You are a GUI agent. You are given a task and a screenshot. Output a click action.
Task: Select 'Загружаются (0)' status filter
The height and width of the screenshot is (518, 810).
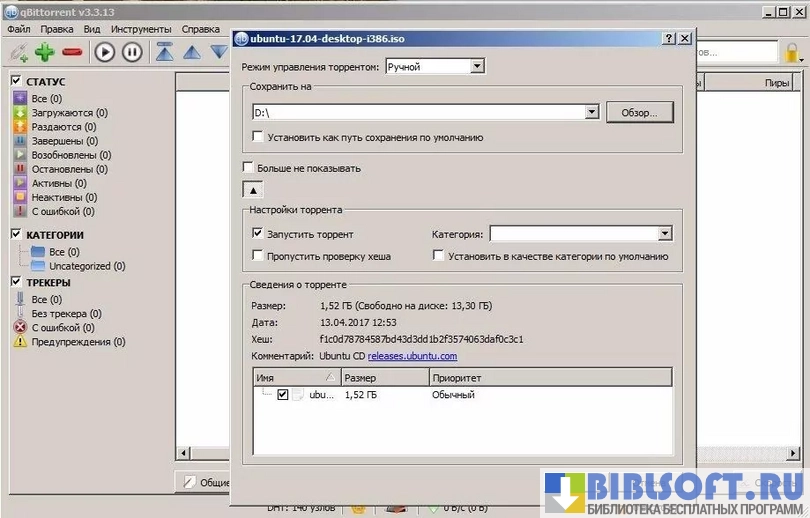pyautogui.click(x=69, y=113)
